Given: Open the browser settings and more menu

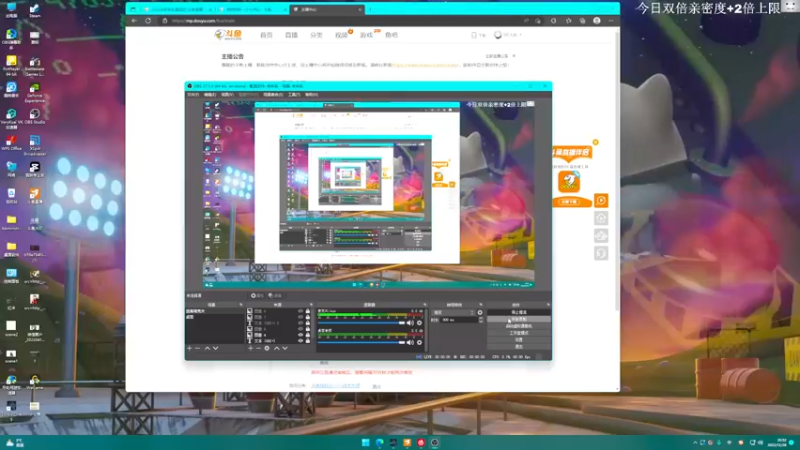Looking at the screenshot, I should pos(611,21).
